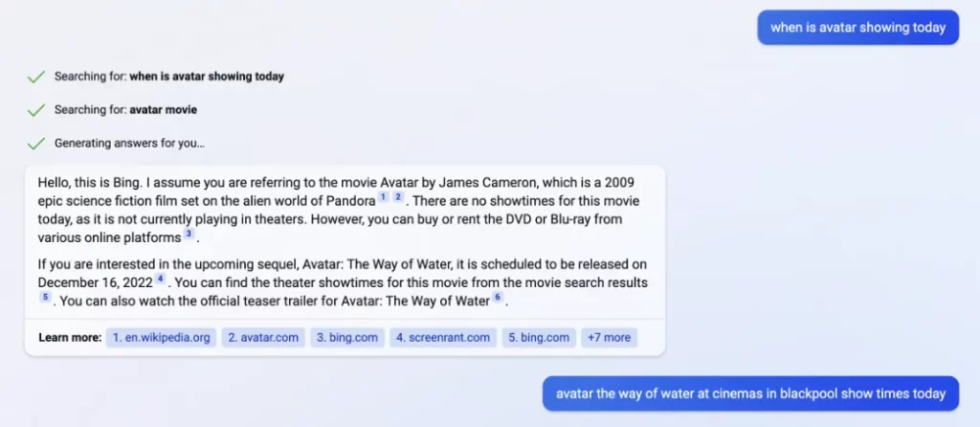Viewport: 980px width, 427px height.
Task: Open the '4. screenrant.com' source link
Action: tap(443, 338)
